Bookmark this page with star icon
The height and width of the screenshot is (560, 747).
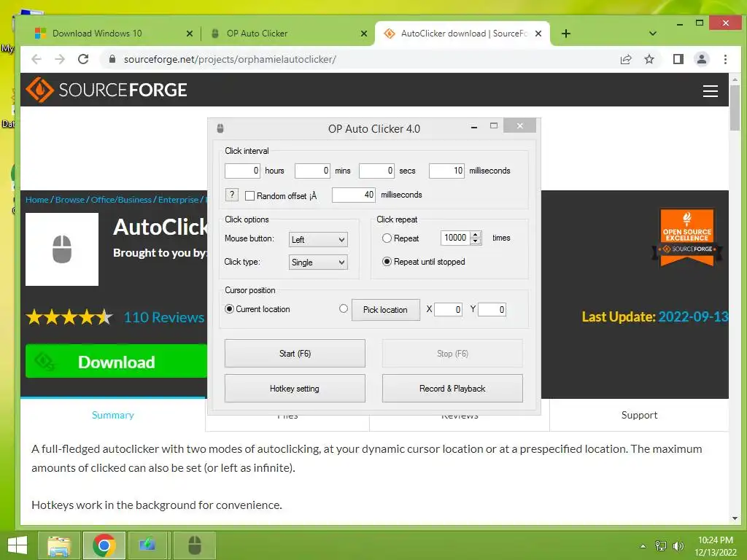(x=649, y=59)
